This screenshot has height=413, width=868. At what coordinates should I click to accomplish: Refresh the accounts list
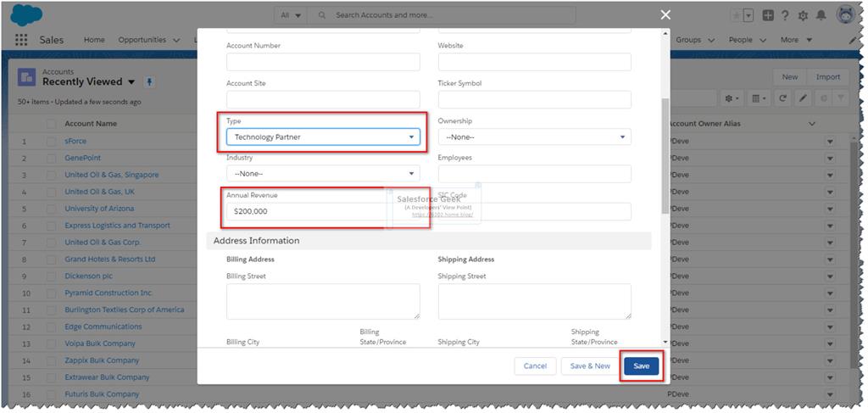[782, 98]
